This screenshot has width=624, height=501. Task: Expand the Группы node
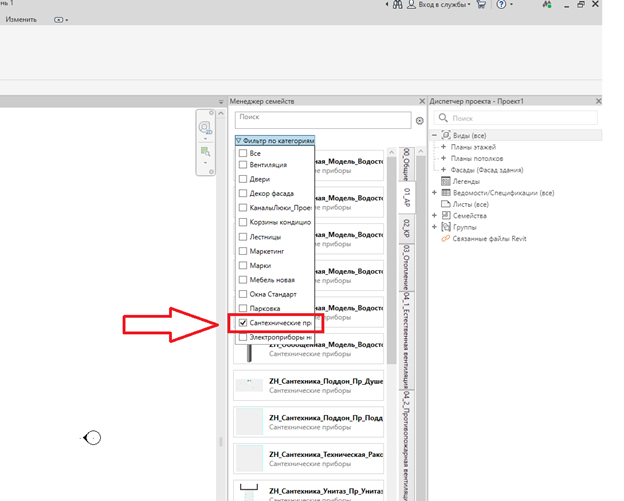(434, 227)
